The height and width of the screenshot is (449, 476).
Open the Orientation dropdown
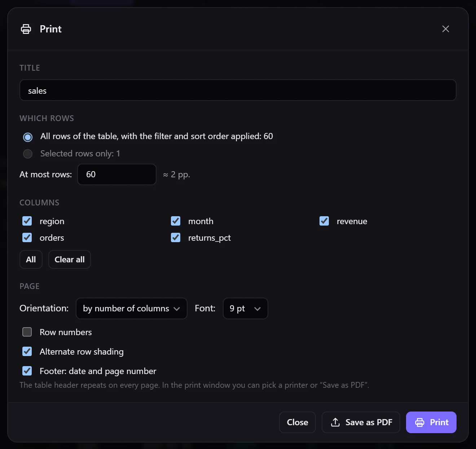[x=132, y=308]
